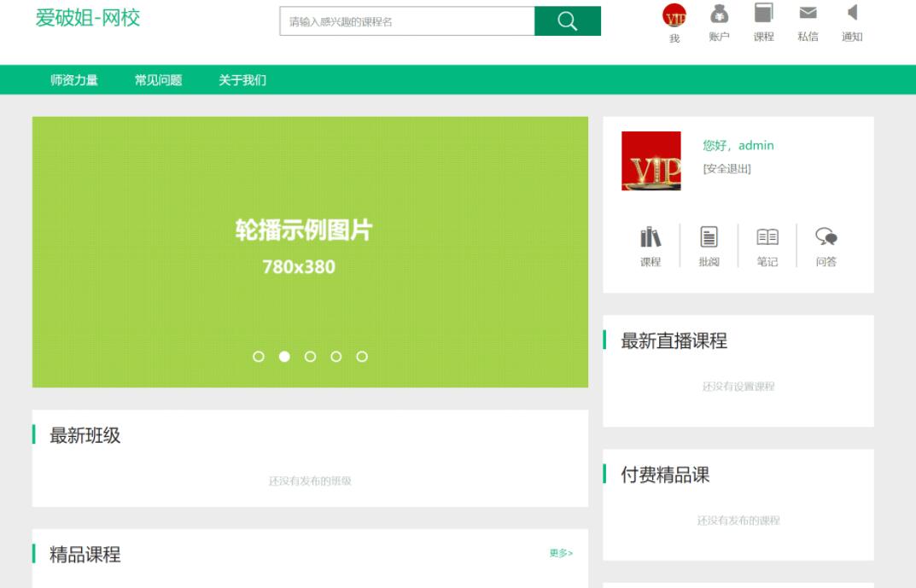The height and width of the screenshot is (588, 916).
Task: Select the fifth carousel dot
Action: 362,356
